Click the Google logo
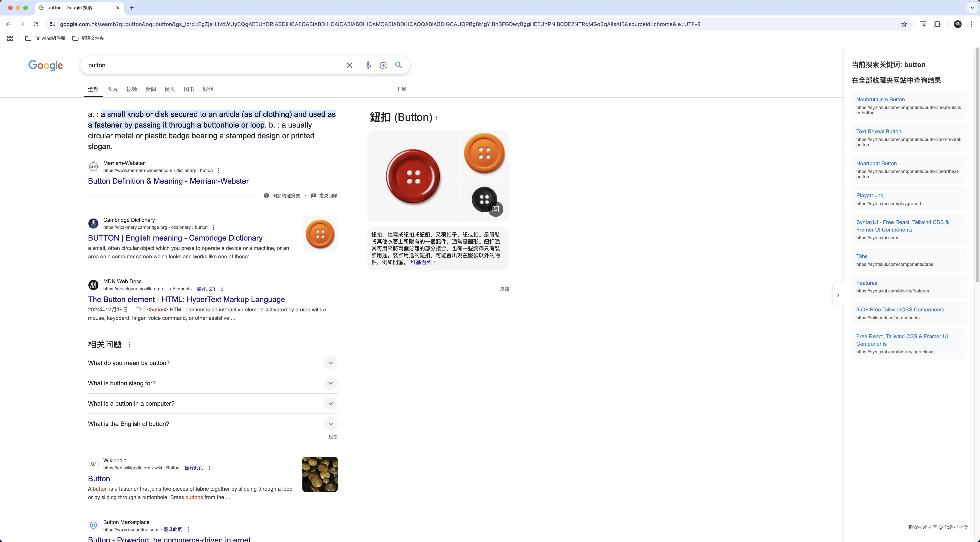This screenshot has height=542, width=980. [46, 65]
